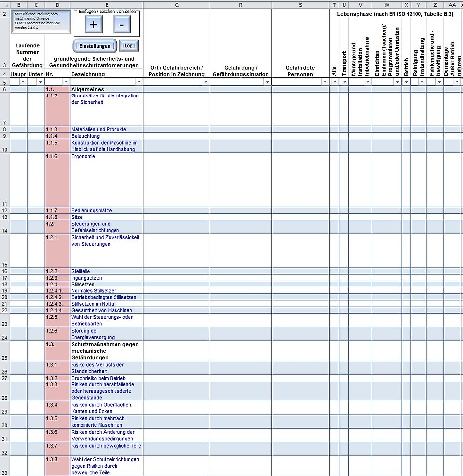Open the Transport lifecycle filter dropdown
Screen dimensions: 463x476
344,82
